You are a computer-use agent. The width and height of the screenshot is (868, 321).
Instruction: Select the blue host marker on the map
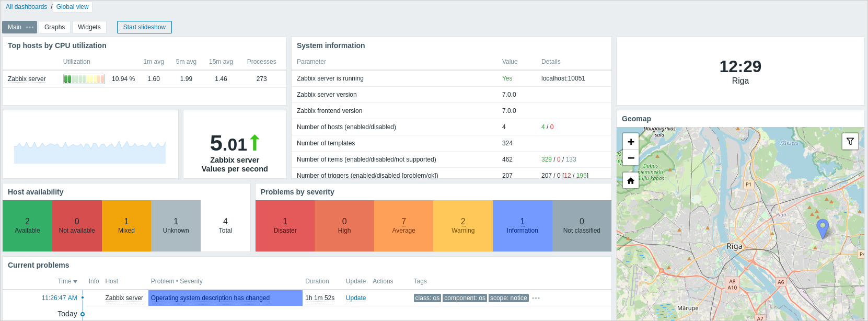point(823,229)
